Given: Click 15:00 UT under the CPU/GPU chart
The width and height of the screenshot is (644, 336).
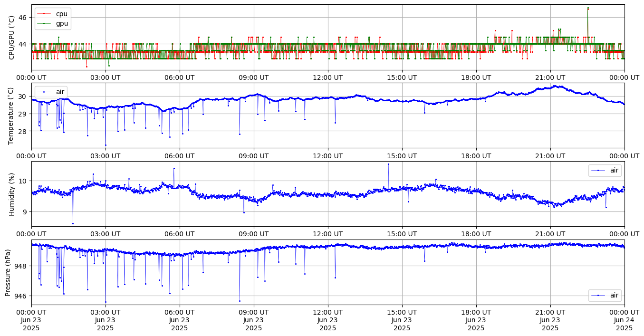Looking at the screenshot, I should click(402, 77).
